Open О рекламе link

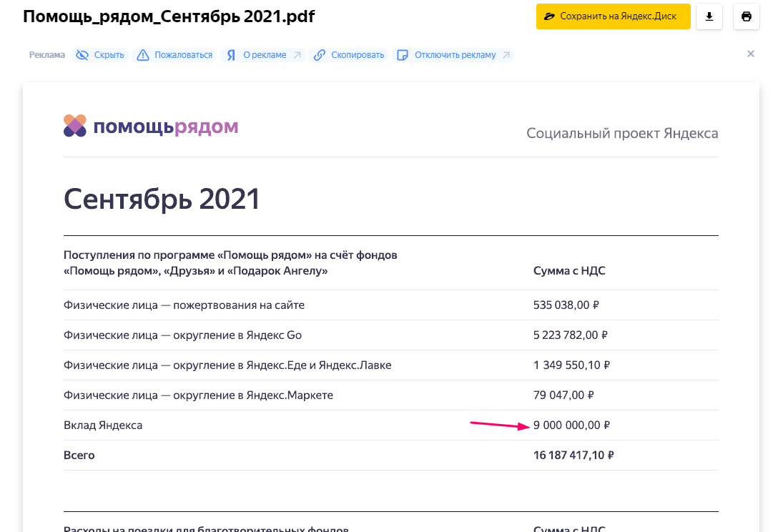click(262, 55)
